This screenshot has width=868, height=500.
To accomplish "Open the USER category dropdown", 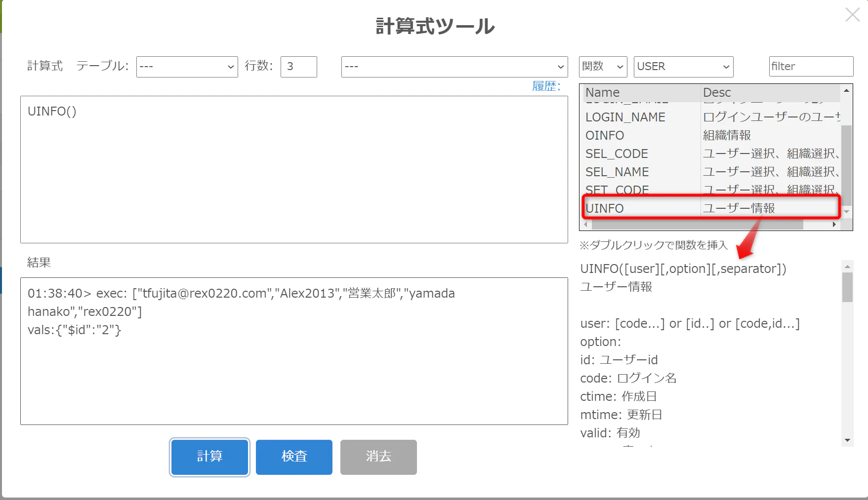I will (x=683, y=67).
